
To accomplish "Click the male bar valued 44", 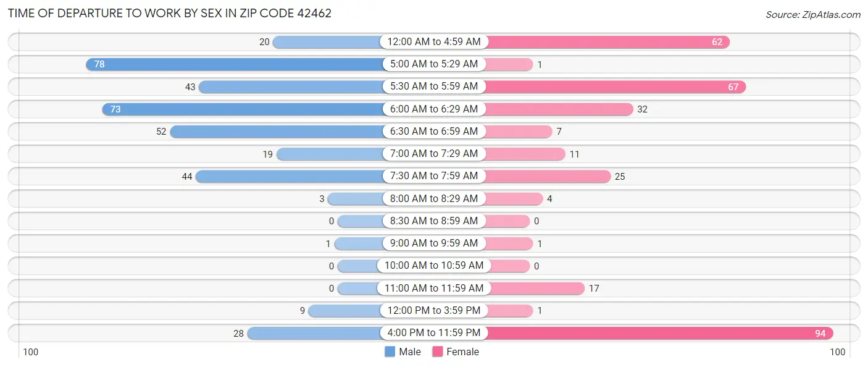I will point(290,177).
